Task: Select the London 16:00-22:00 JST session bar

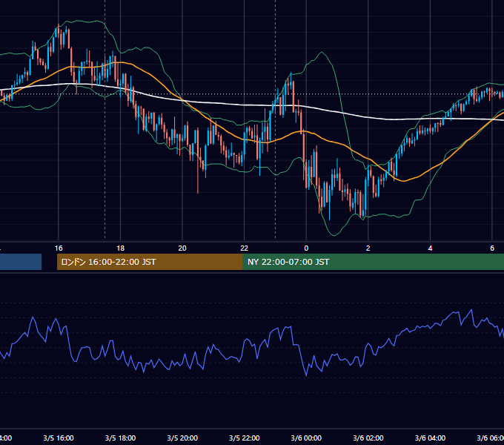Action: coord(150,262)
